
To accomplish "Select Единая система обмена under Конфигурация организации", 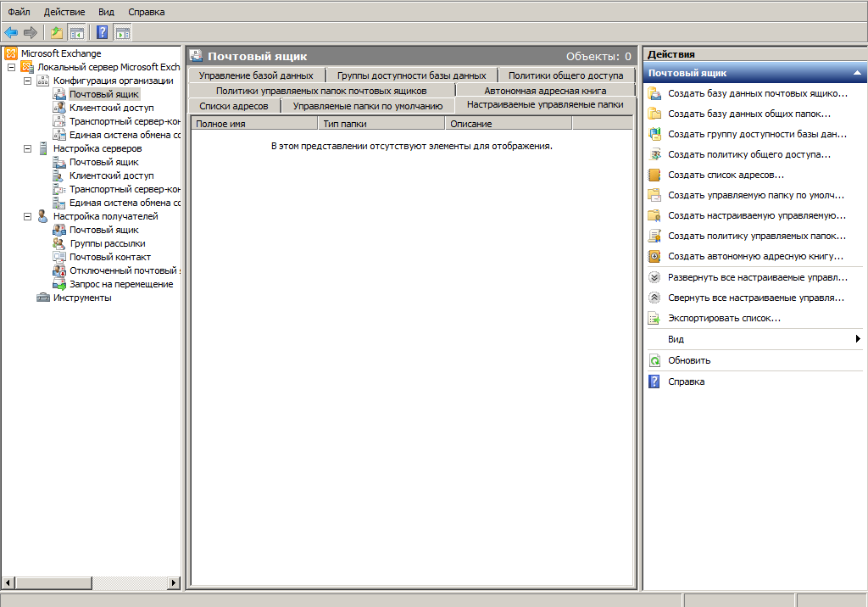I will (x=125, y=135).
